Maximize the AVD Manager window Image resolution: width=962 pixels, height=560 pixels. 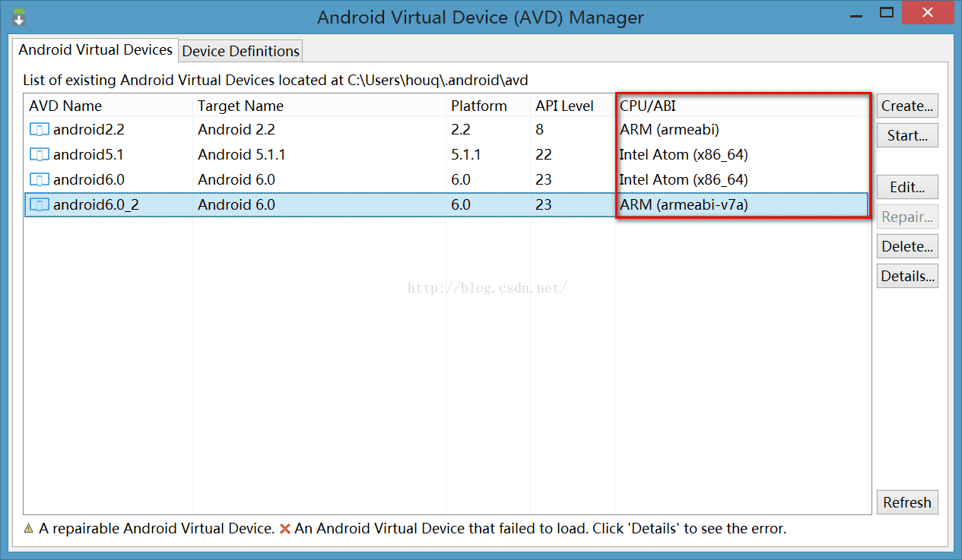pyautogui.click(x=887, y=13)
